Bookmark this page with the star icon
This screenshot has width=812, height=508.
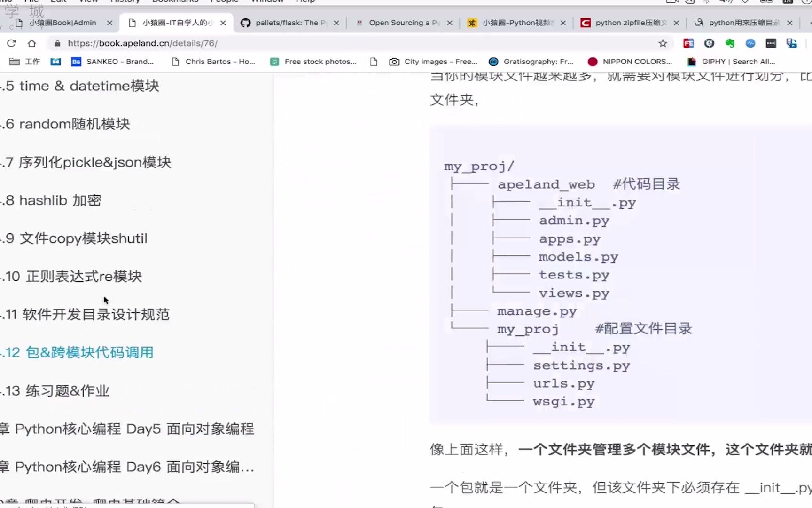click(x=663, y=43)
